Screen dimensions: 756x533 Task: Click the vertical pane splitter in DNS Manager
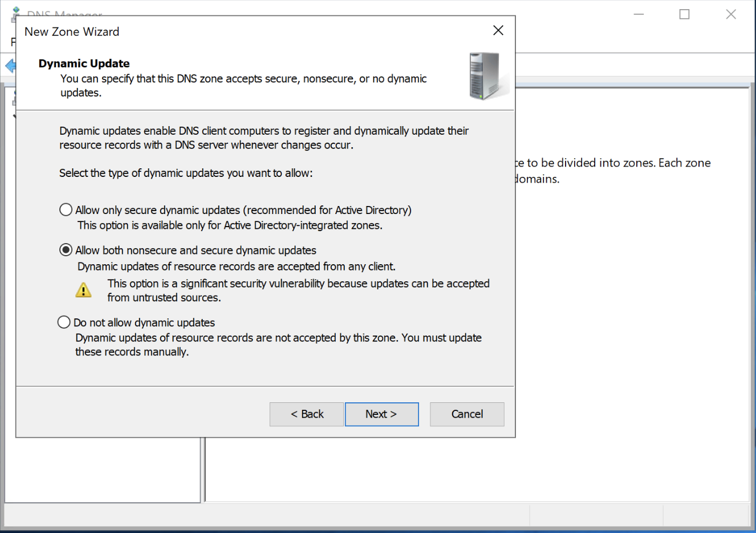coord(203,469)
